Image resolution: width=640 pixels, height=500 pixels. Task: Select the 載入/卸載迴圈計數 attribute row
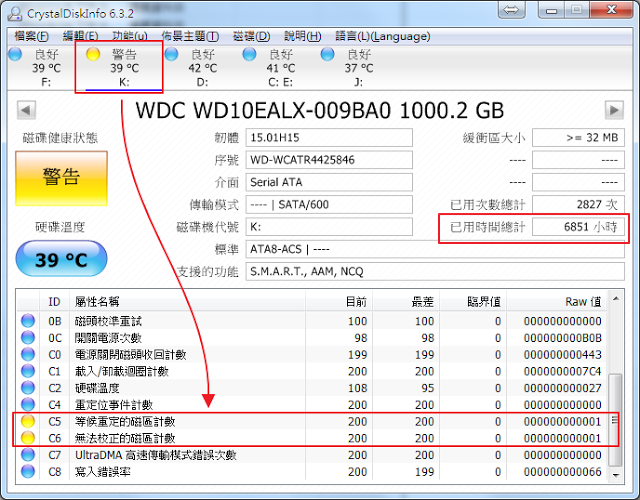point(312,371)
